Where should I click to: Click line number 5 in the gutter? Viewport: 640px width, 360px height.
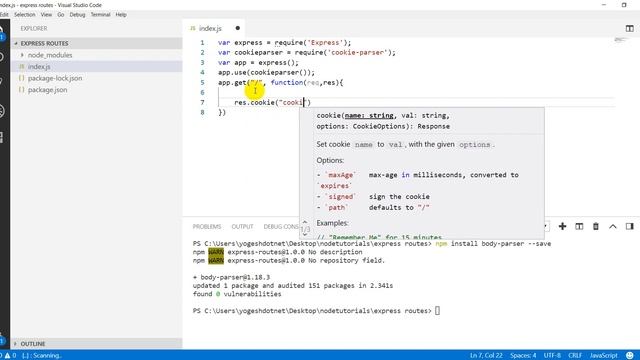point(202,82)
